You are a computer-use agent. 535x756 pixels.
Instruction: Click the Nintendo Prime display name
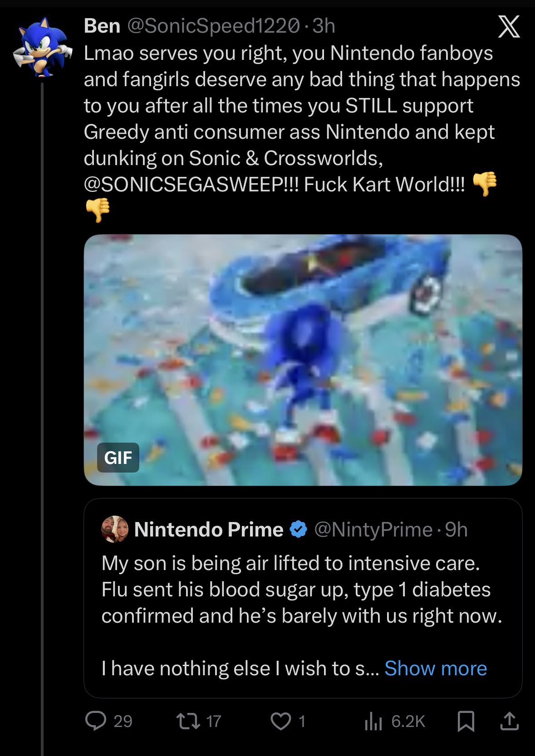click(208, 529)
